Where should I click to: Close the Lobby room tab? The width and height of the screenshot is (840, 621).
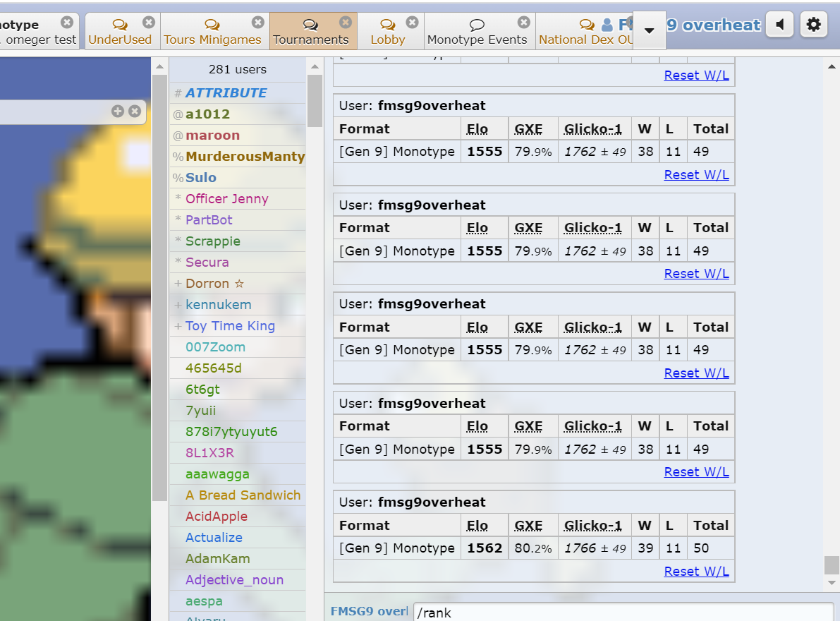[412, 23]
